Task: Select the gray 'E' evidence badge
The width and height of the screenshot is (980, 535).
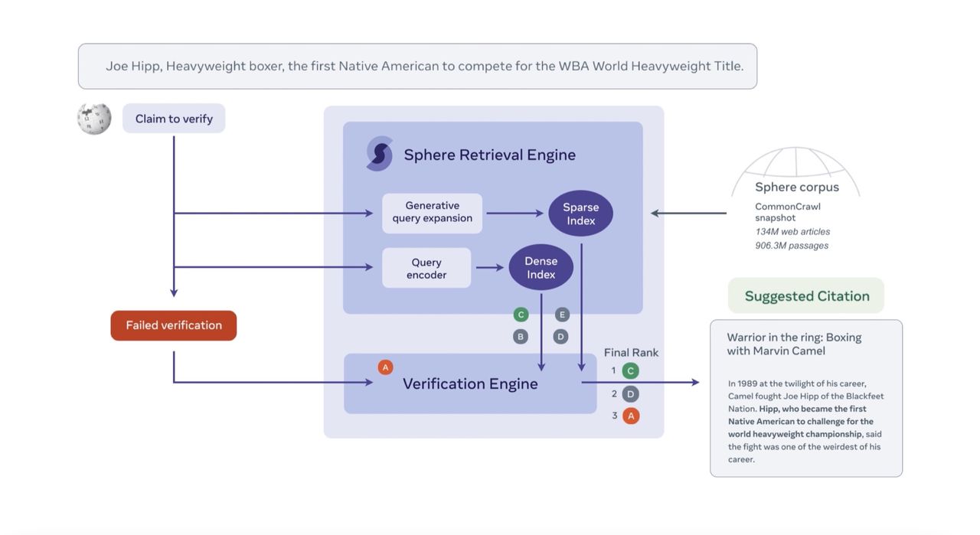Action: [561, 314]
